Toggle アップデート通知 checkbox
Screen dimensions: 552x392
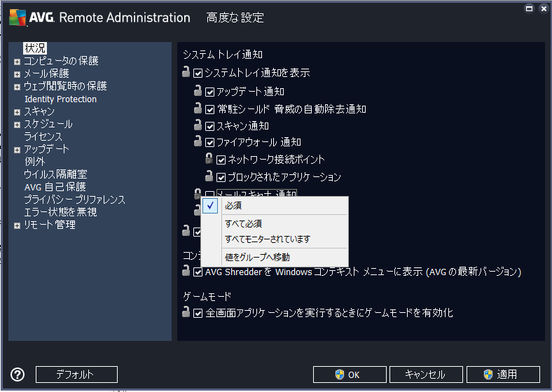[209, 92]
